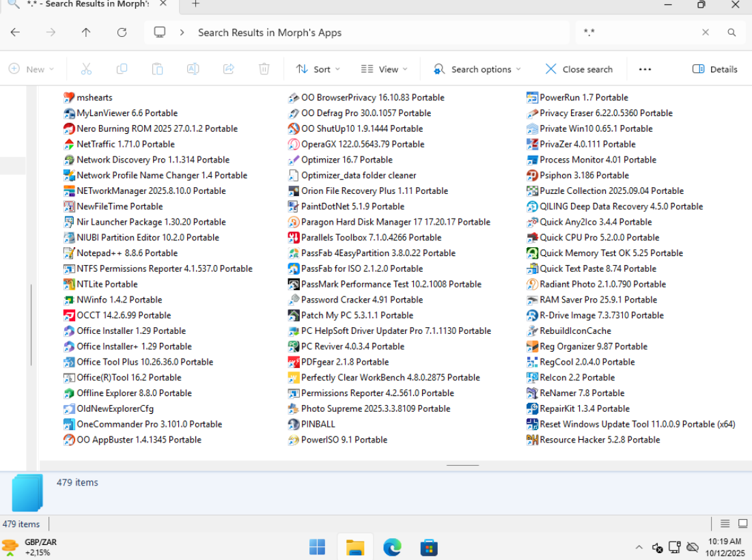Image resolution: width=752 pixels, height=560 pixels.
Task: Open the Microsoft Edge taskbar icon
Action: pos(391,547)
